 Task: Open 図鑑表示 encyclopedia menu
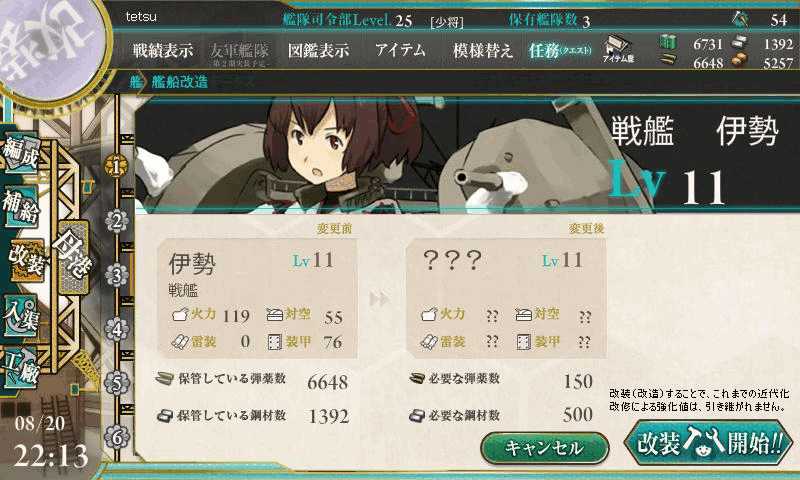(x=318, y=50)
